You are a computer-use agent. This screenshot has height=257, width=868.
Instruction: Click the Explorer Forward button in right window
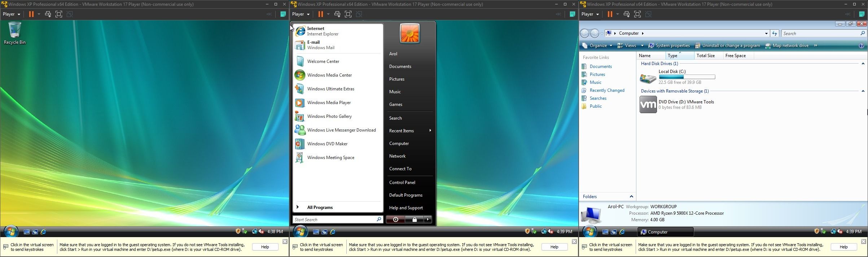coord(595,33)
